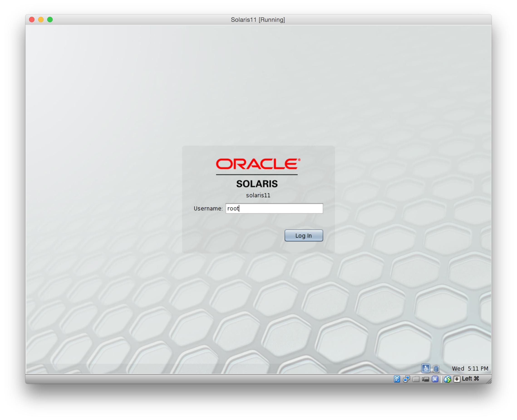The width and height of the screenshot is (517, 420).
Task: Click the Oracle logo image
Action: click(258, 164)
